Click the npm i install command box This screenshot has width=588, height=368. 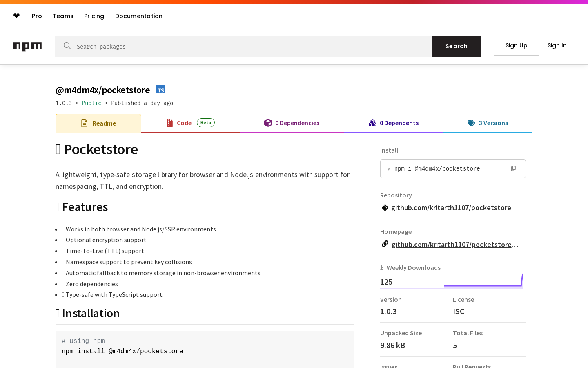pos(453,169)
